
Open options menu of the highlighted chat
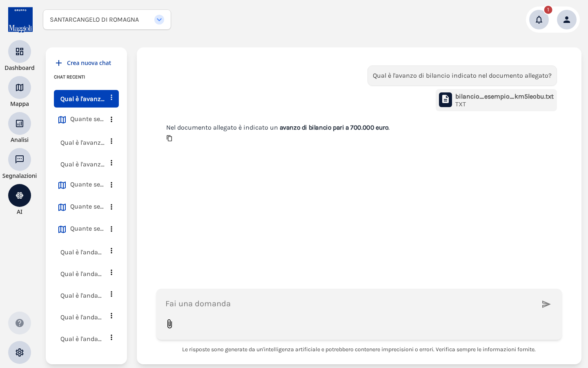[111, 98]
